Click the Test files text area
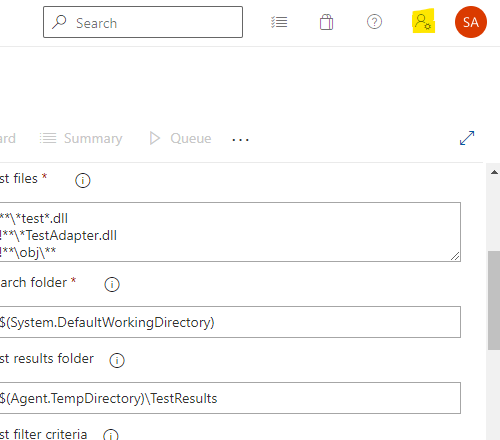The image size is (500, 440). (x=230, y=232)
